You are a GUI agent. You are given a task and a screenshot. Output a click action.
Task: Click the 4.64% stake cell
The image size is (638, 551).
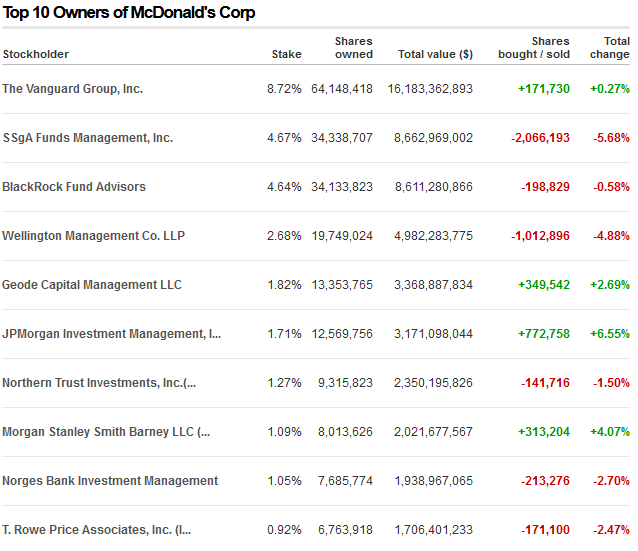coord(284,187)
